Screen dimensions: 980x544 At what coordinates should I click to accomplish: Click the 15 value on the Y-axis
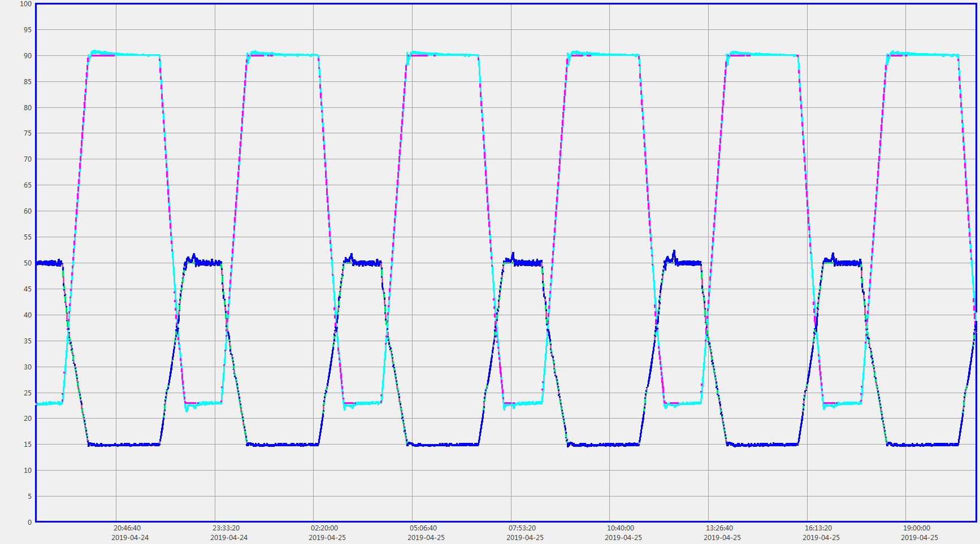28,445
